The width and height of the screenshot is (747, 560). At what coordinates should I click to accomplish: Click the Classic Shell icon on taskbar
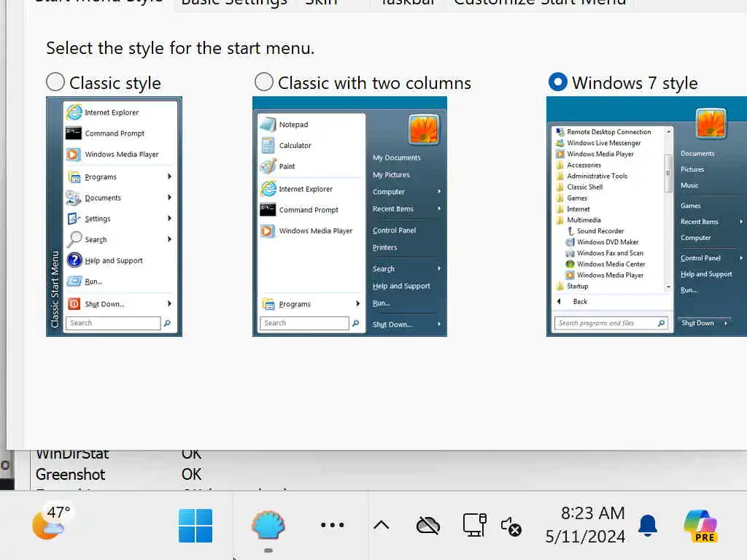(x=268, y=526)
